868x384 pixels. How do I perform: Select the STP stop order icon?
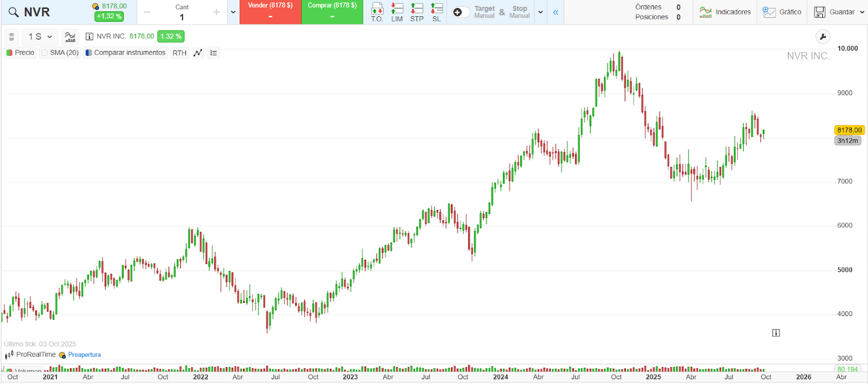(417, 12)
